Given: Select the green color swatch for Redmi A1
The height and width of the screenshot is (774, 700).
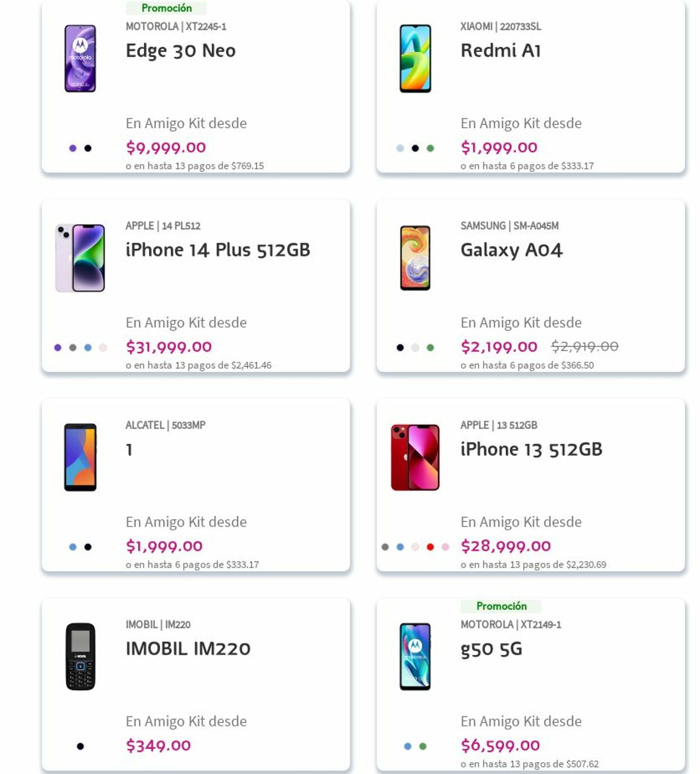Looking at the screenshot, I should 430,148.
